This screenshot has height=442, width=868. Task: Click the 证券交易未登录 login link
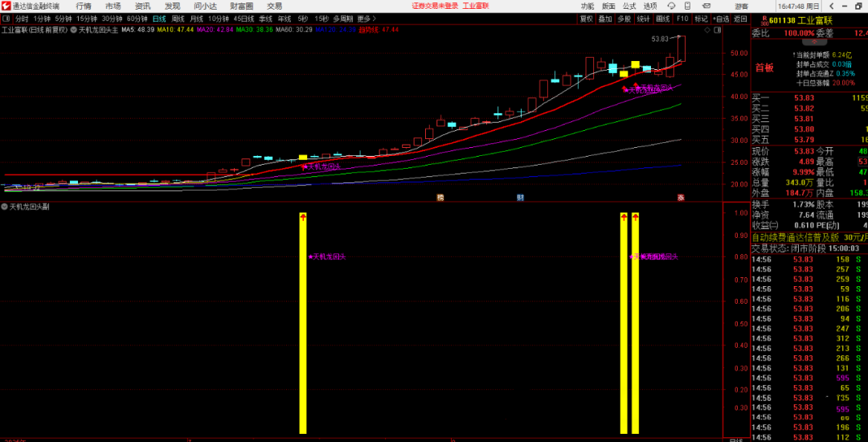click(435, 6)
